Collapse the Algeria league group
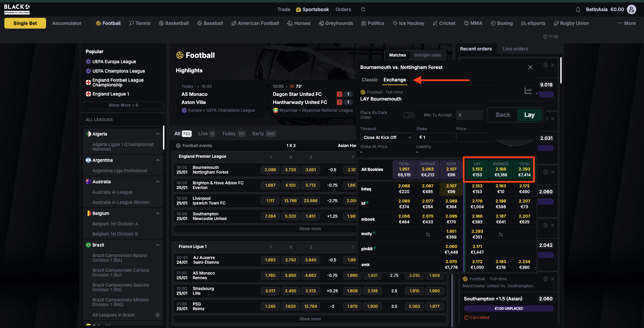This screenshot has width=644, height=328. point(158,134)
